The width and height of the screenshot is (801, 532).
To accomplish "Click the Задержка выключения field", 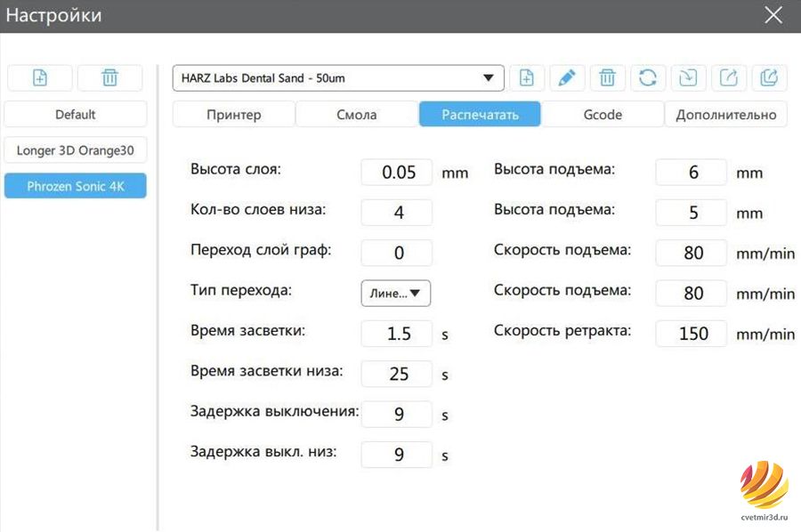I will click(397, 414).
